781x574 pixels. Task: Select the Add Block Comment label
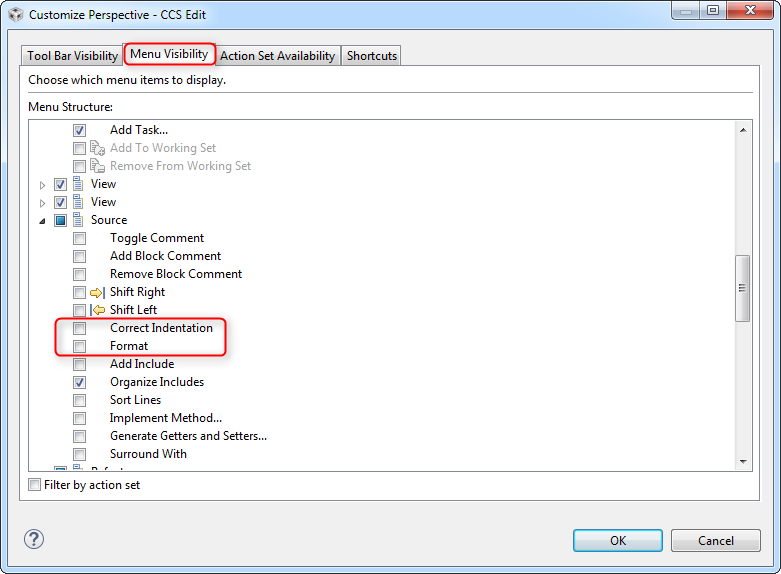(x=165, y=256)
